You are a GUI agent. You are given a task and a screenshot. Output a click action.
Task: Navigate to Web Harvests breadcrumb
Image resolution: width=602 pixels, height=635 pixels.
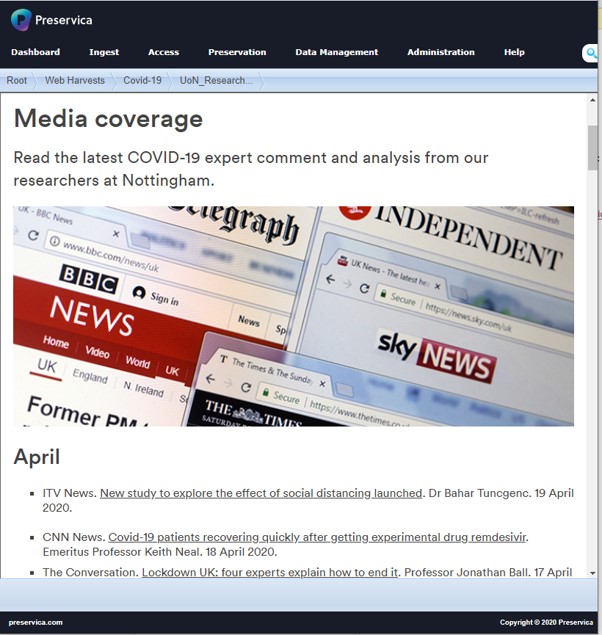(74, 80)
